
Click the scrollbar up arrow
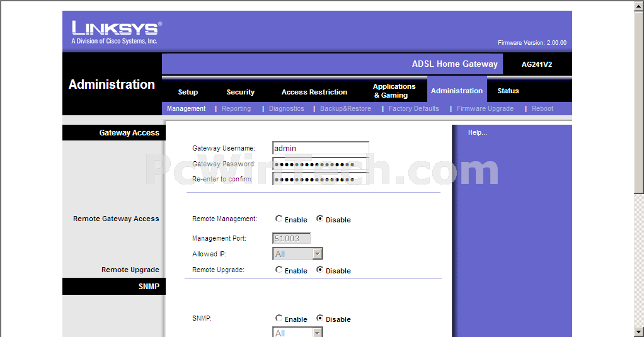(639, 6)
